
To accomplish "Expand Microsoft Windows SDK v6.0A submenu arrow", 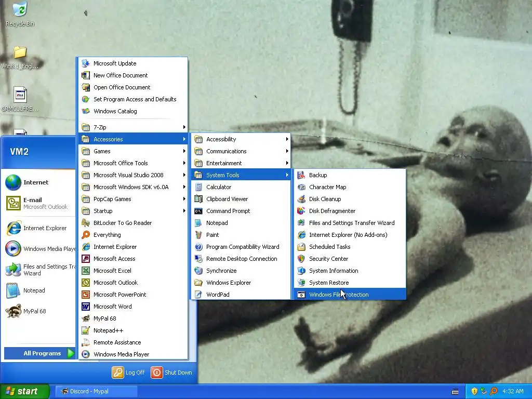I will 184,187.
